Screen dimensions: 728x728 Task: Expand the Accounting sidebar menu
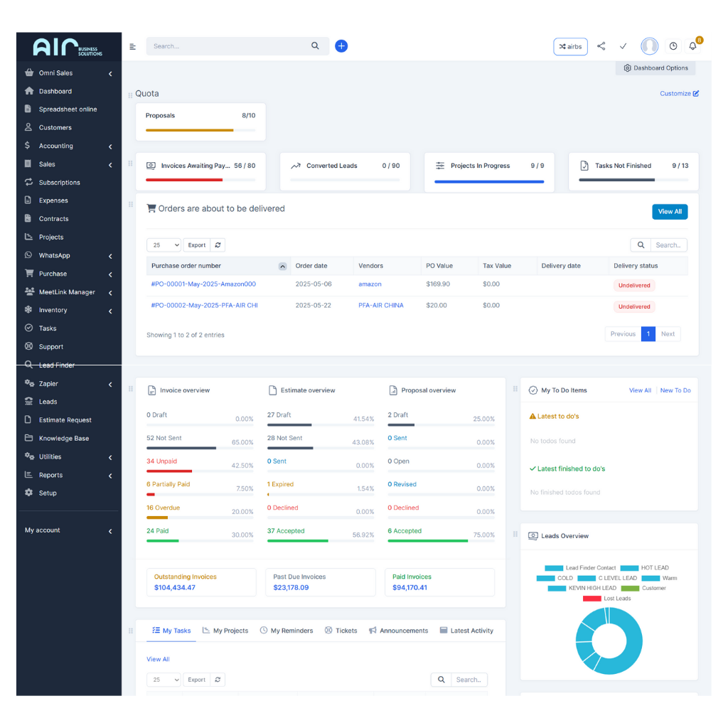(68, 146)
